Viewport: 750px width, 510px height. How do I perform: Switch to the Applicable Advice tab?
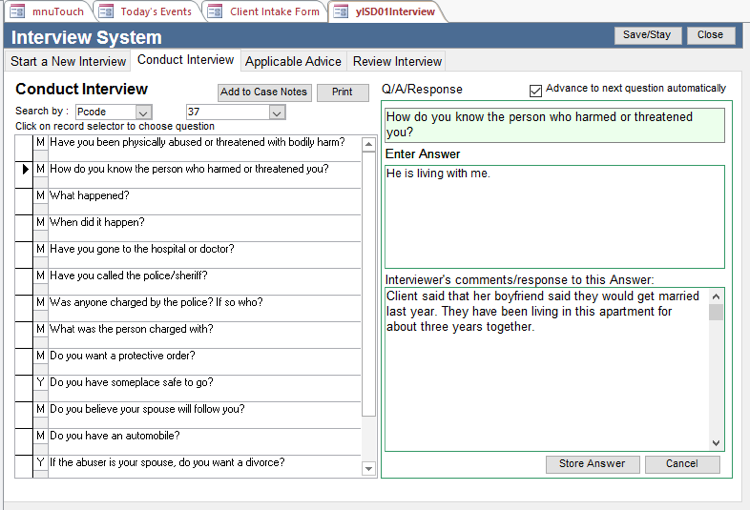pos(293,61)
